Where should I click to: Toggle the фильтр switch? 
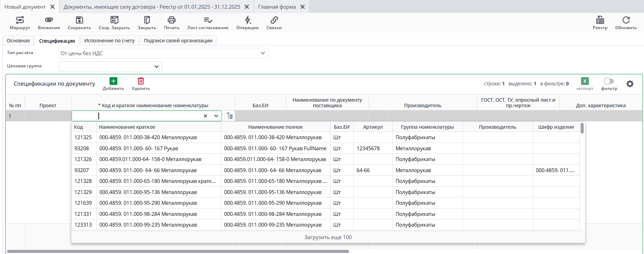coord(609,81)
